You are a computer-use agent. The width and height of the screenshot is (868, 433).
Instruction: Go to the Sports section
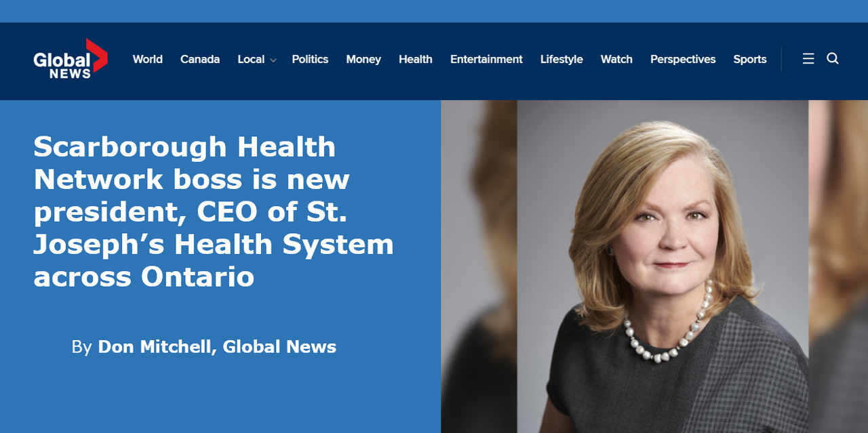point(750,60)
